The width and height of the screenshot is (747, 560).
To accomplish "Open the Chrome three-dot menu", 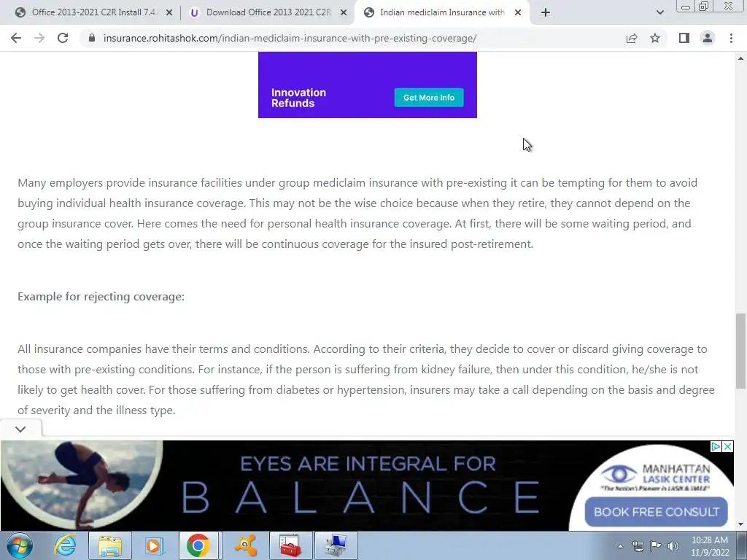I will click(731, 38).
